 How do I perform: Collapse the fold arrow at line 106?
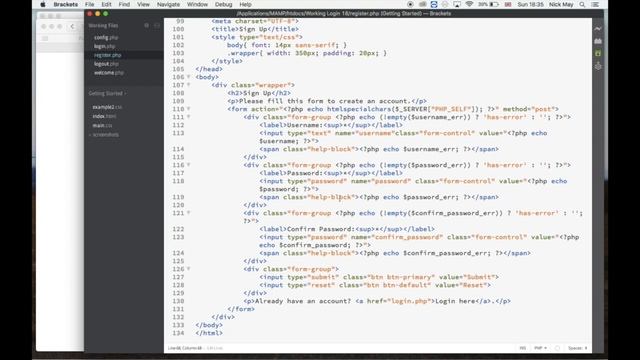tap(189, 77)
